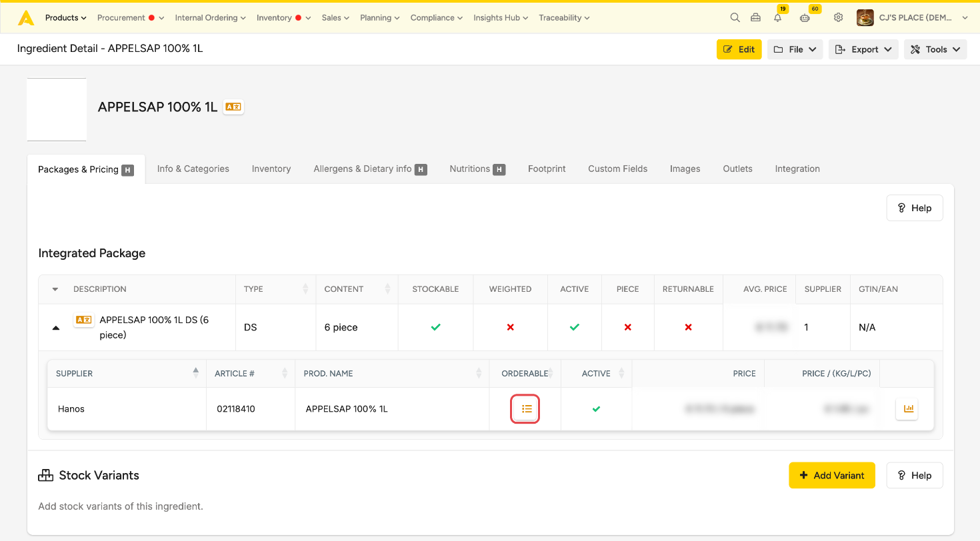Open Help next to Add Variant
This screenshot has height=541, width=980.
pos(915,476)
